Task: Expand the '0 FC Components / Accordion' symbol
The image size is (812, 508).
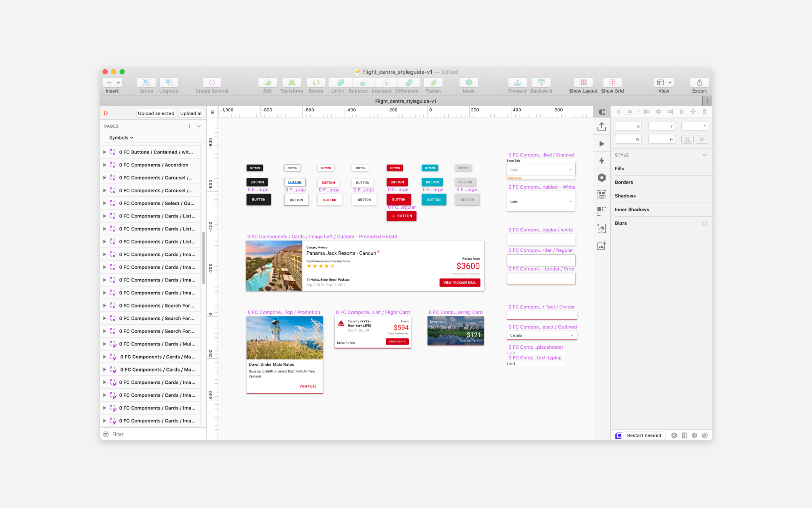Action: 105,165
